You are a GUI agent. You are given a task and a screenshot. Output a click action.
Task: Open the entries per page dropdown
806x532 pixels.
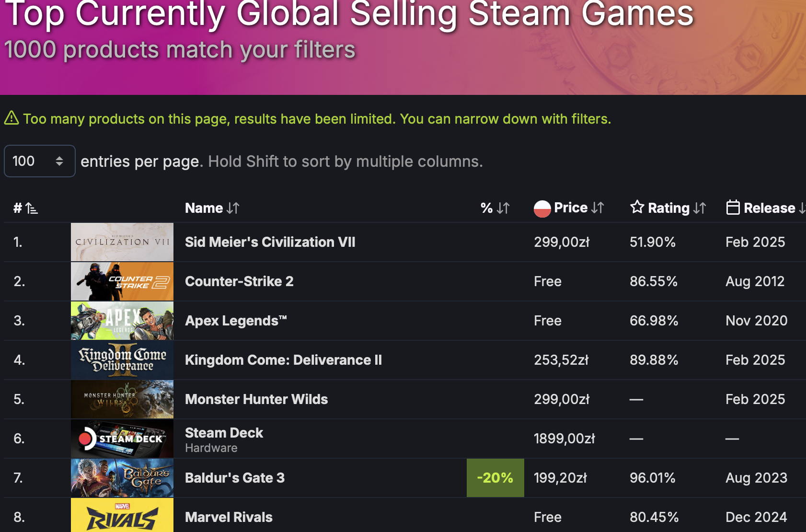(39, 161)
